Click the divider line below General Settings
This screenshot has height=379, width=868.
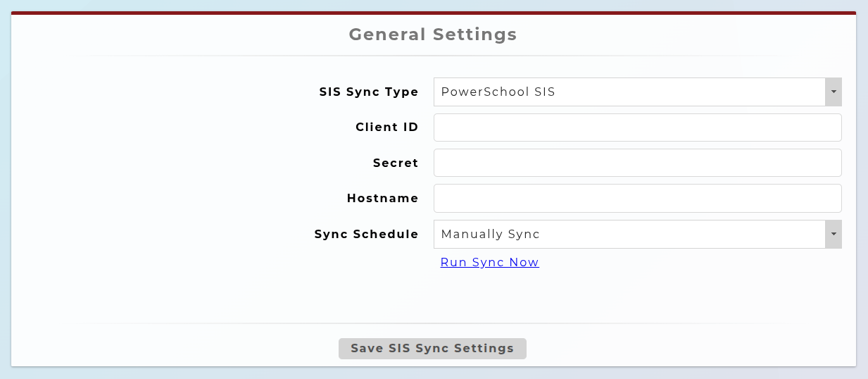click(x=434, y=56)
